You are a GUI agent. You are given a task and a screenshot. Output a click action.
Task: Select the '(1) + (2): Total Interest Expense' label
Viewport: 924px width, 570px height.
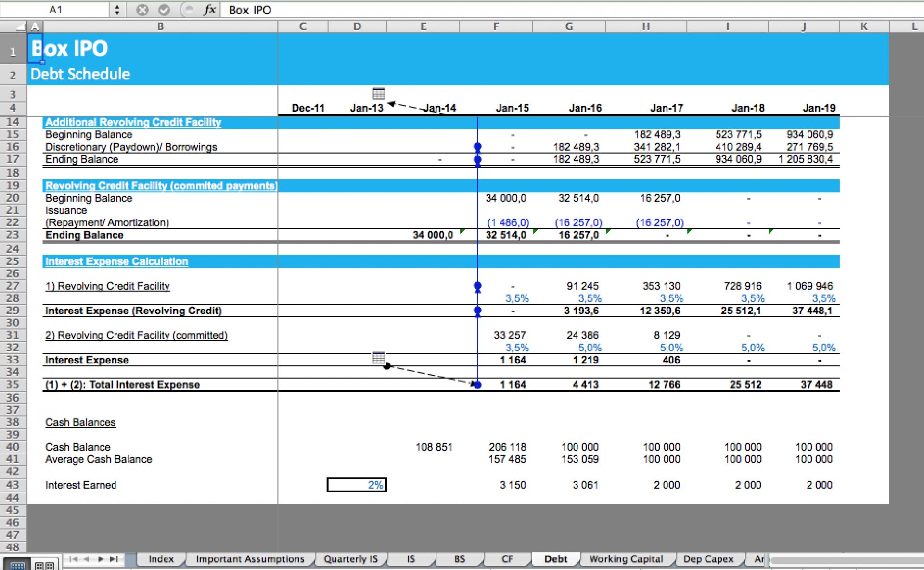122,385
